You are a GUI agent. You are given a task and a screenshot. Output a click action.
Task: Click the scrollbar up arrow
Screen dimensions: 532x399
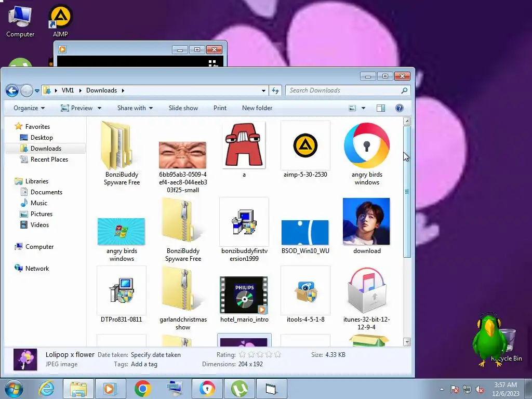coord(407,121)
